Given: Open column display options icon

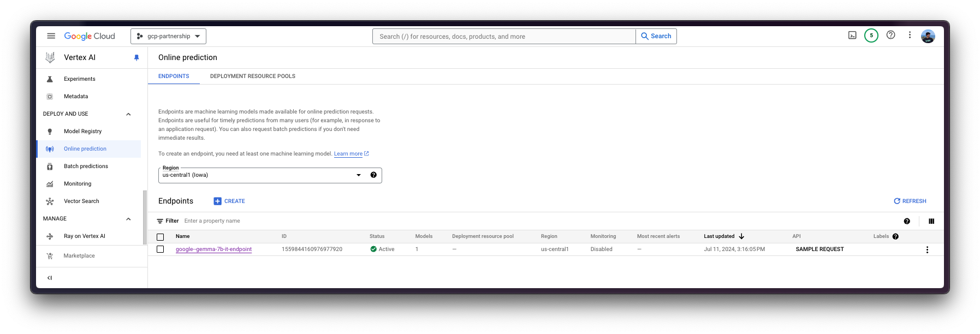Looking at the screenshot, I should pyautogui.click(x=931, y=221).
